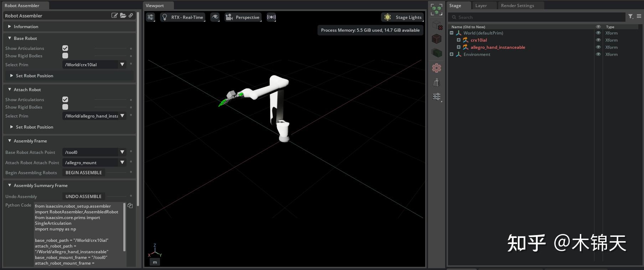Toggle visibility eye of Environment prim
This screenshot has height=270, width=644.
598,54
